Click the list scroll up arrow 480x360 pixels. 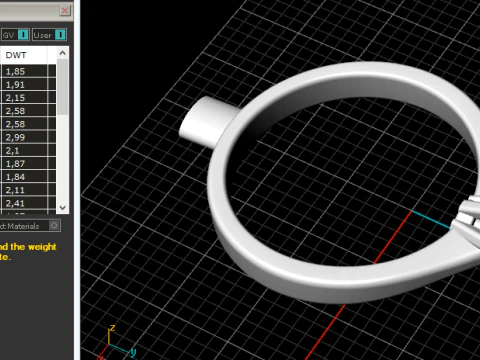point(63,53)
